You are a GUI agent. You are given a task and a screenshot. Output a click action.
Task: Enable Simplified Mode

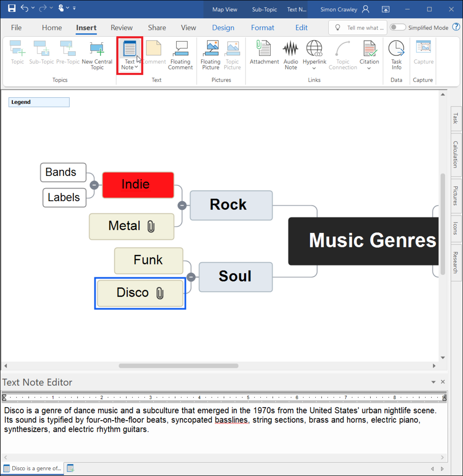398,27
